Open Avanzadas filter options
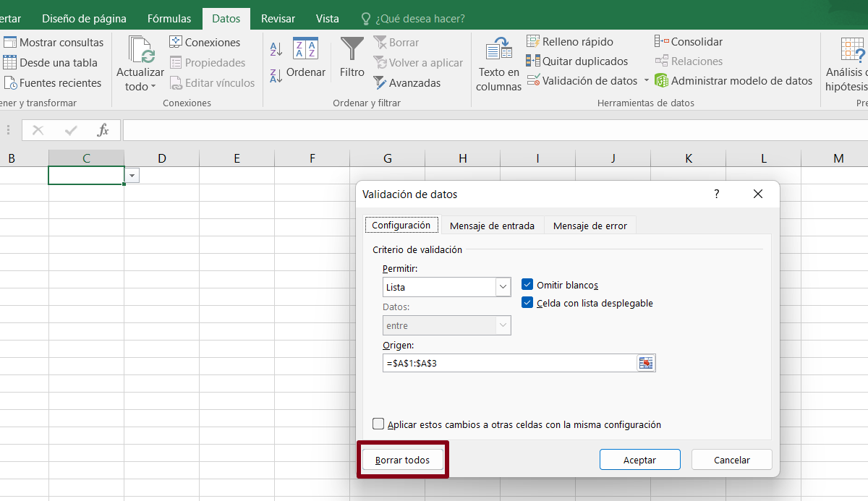The image size is (868, 501). pos(407,83)
